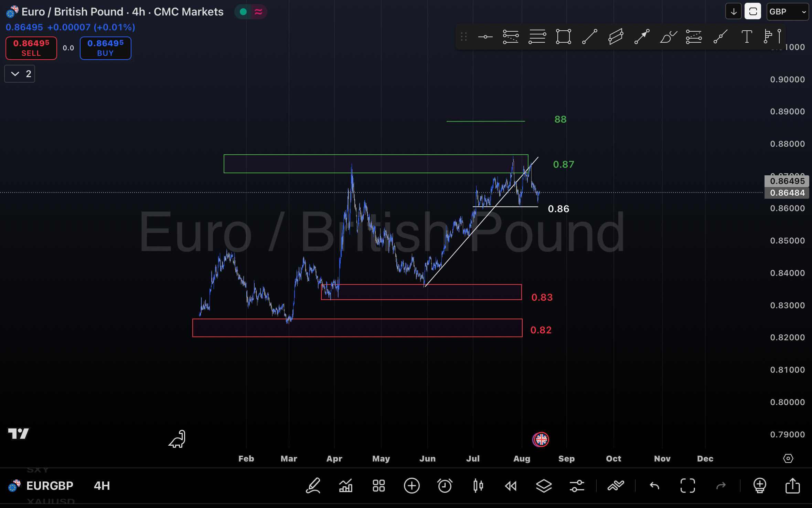Image resolution: width=812 pixels, height=508 pixels.
Task: Click the 0.86495 current price label on scale
Action: click(x=787, y=181)
